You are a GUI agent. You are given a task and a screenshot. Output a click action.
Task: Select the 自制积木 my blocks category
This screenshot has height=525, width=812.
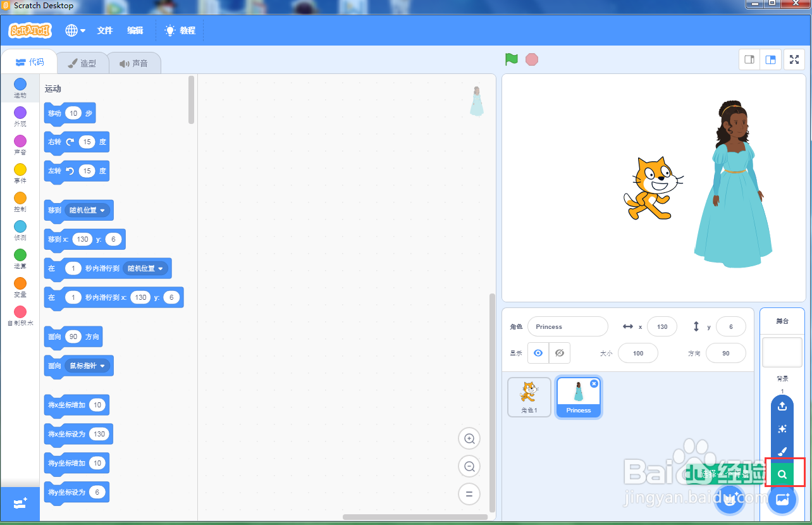pyautogui.click(x=20, y=316)
